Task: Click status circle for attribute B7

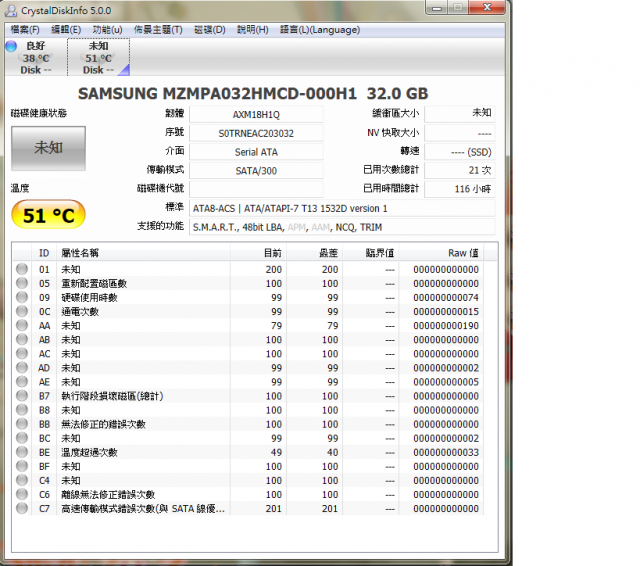Action: pyautogui.click(x=22, y=396)
